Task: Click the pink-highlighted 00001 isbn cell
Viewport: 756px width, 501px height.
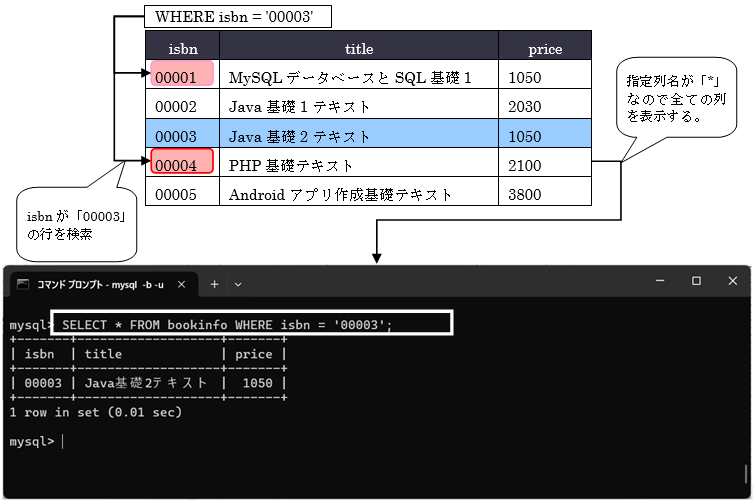Action: coord(182,76)
